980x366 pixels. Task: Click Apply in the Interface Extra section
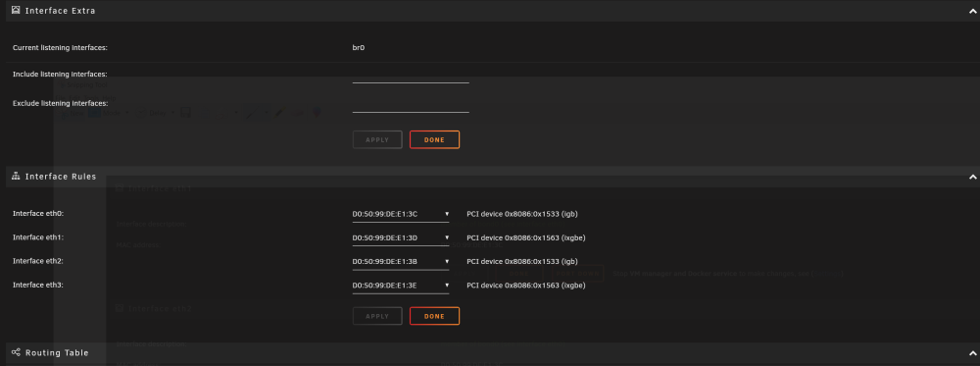[377, 139]
